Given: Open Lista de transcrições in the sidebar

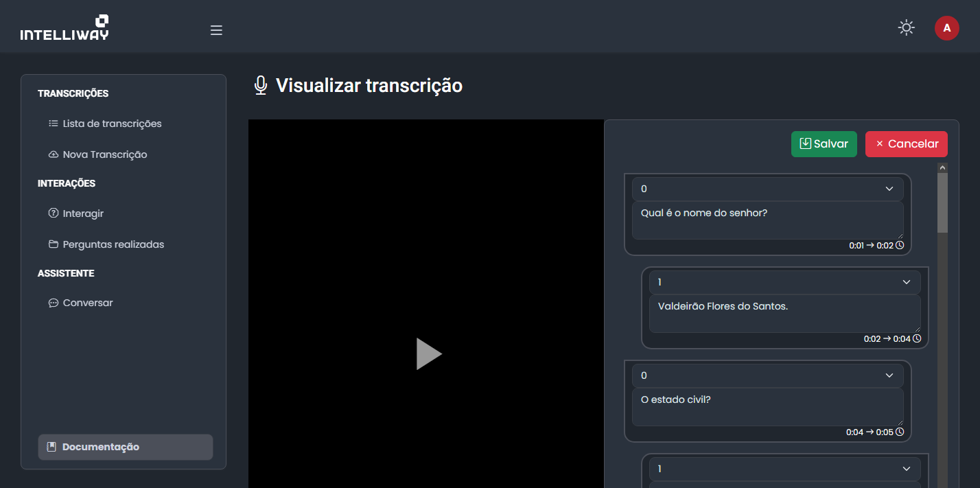Looking at the screenshot, I should [112, 124].
